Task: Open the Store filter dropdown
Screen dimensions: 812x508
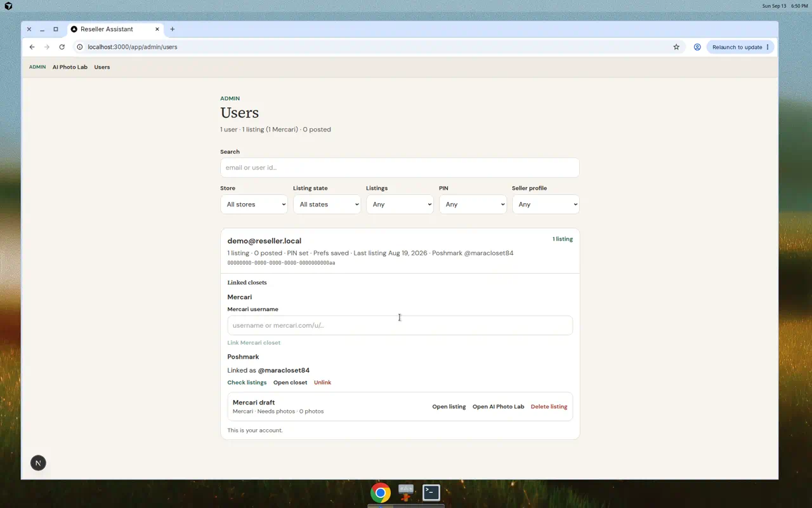Action: [x=254, y=204]
